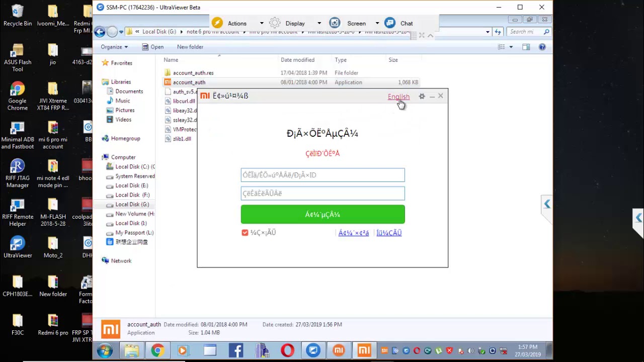This screenshot has height=362, width=644.
Task: Switch Mi login language to English
Action: pyautogui.click(x=398, y=97)
